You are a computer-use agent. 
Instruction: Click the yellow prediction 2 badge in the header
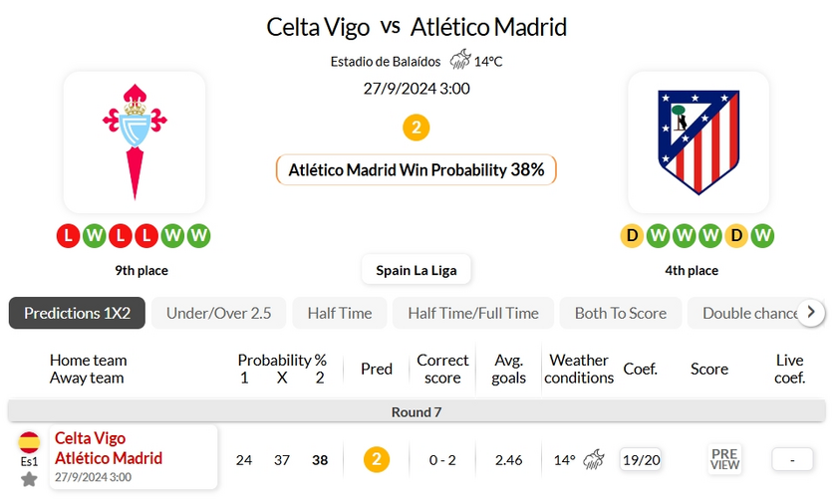416,127
